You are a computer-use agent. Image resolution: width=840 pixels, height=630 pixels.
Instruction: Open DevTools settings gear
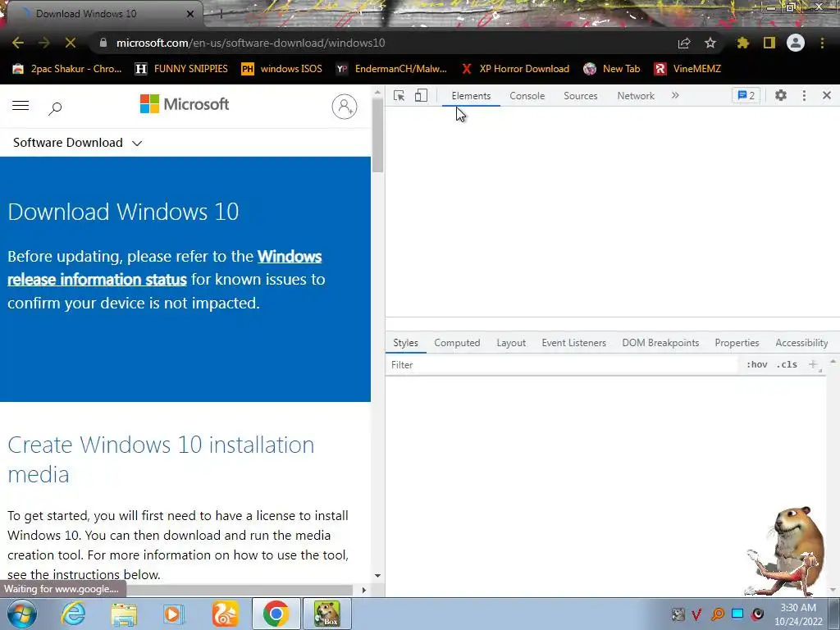[781, 95]
